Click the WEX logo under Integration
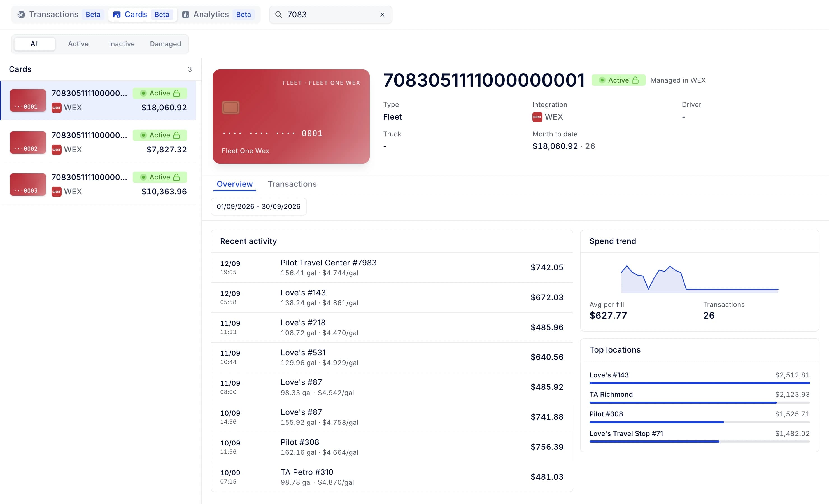Image resolution: width=829 pixels, height=504 pixels. (x=537, y=117)
